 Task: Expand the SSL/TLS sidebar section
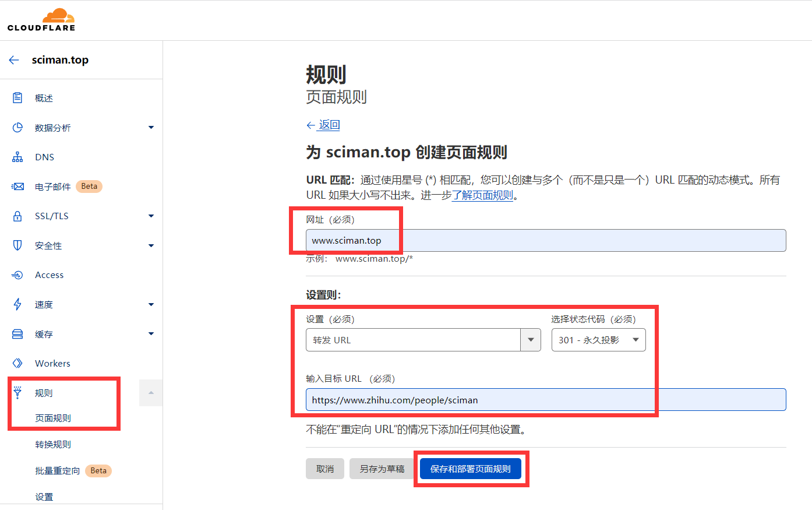(151, 216)
